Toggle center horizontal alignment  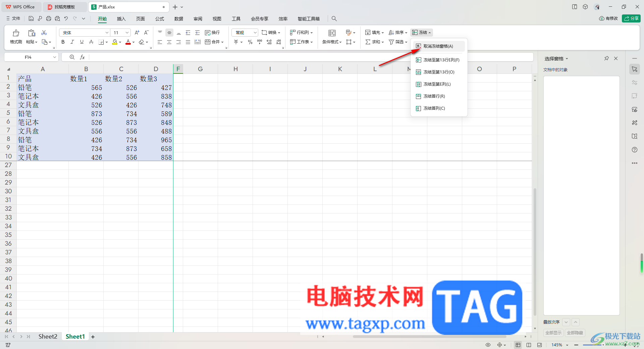169,42
